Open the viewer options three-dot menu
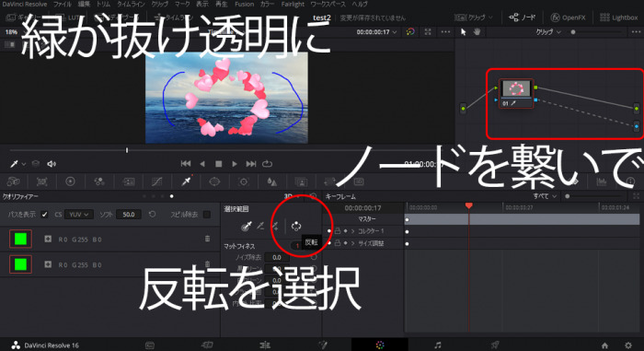Image resolution: width=644 pixels, height=351 pixels. (x=445, y=31)
